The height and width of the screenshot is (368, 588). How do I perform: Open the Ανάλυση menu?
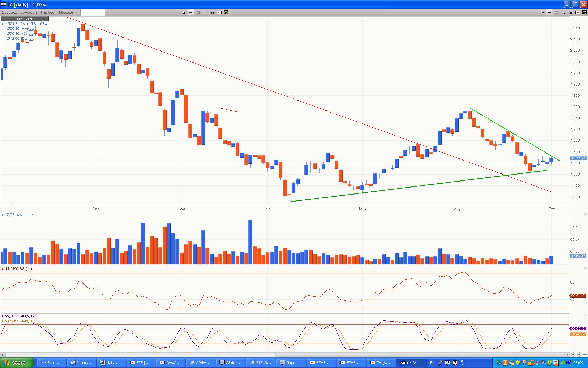tap(29, 12)
